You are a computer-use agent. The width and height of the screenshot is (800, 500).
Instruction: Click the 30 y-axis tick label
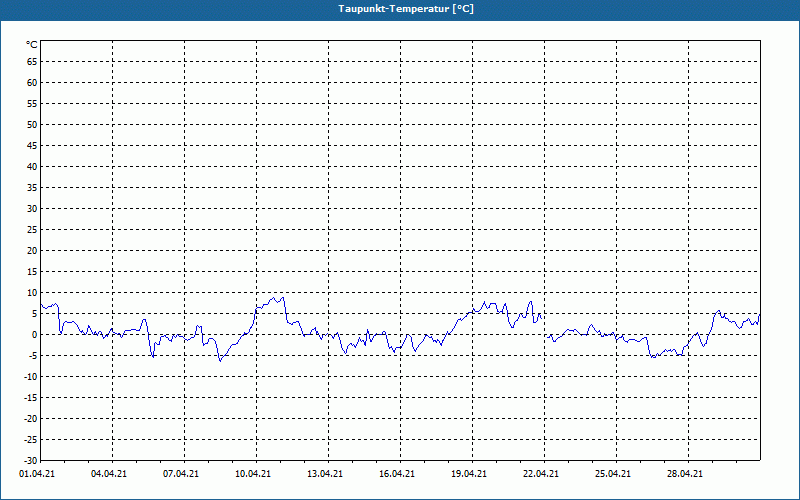pos(32,208)
